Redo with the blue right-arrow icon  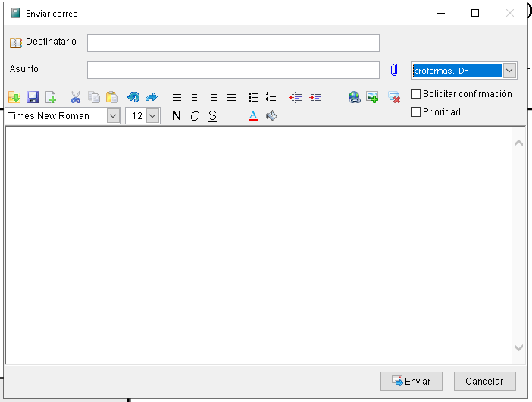152,97
